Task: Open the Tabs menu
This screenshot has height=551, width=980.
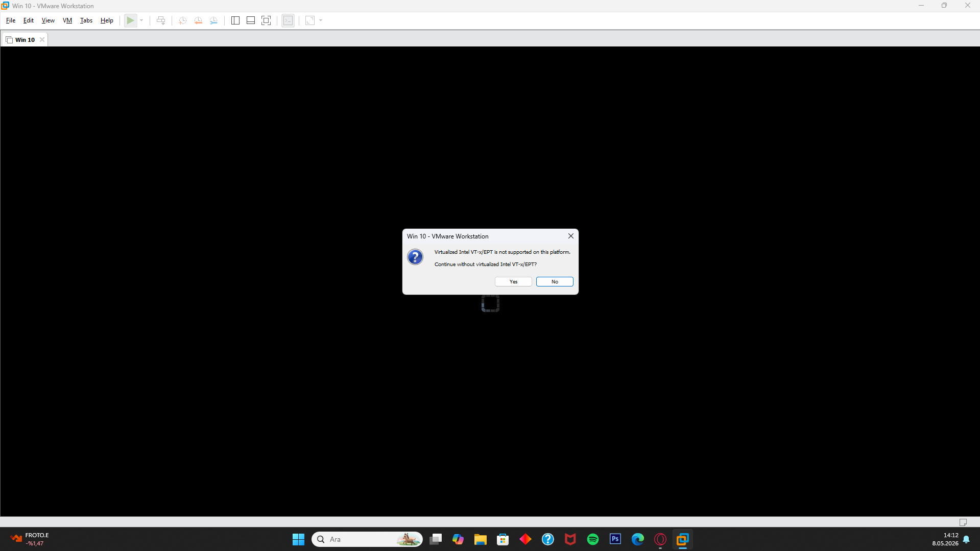Action: pos(86,20)
